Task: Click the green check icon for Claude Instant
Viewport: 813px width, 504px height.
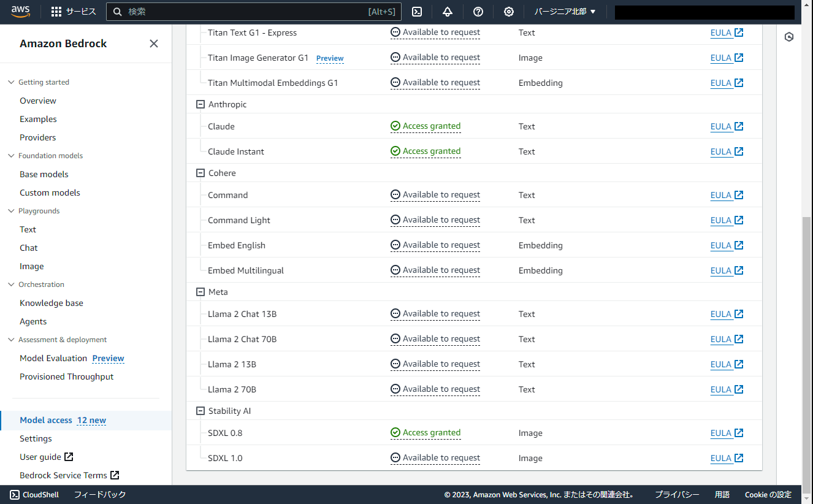Action: pyautogui.click(x=395, y=151)
